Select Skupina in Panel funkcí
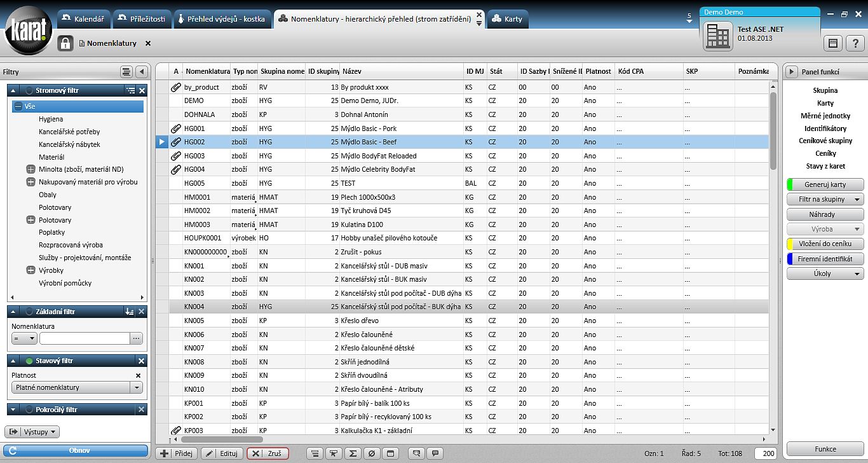 click(x=825, y=90)
